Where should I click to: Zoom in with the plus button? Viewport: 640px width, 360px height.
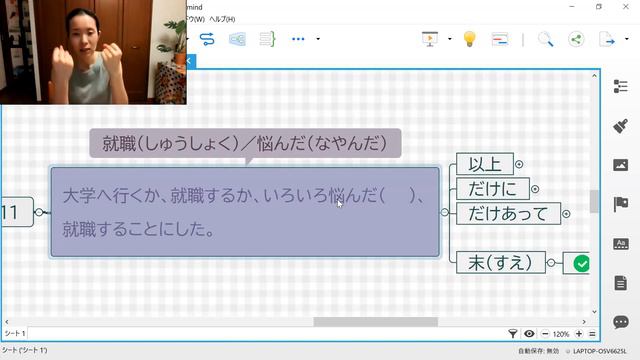click(579, 334)
